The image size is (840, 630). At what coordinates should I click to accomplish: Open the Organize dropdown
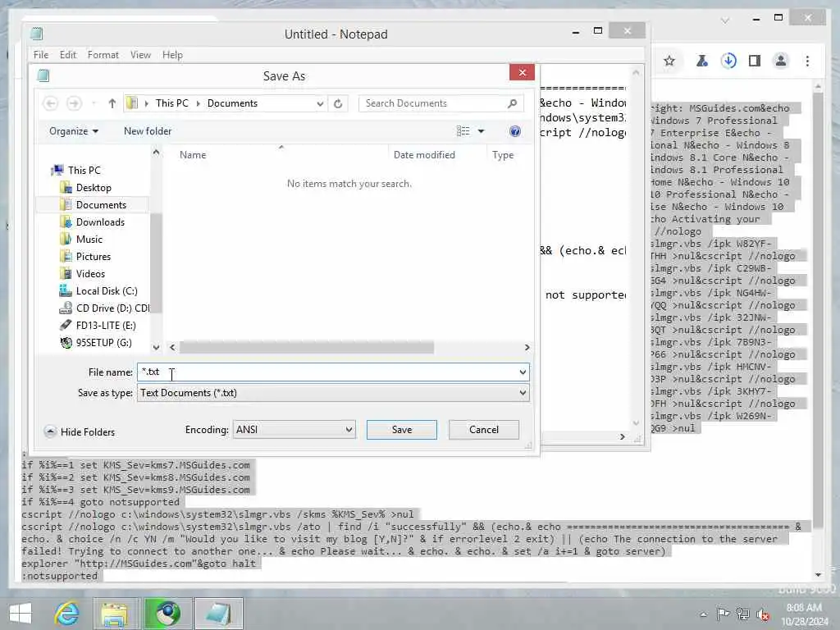pyautogui.click(x=74, y=131)
